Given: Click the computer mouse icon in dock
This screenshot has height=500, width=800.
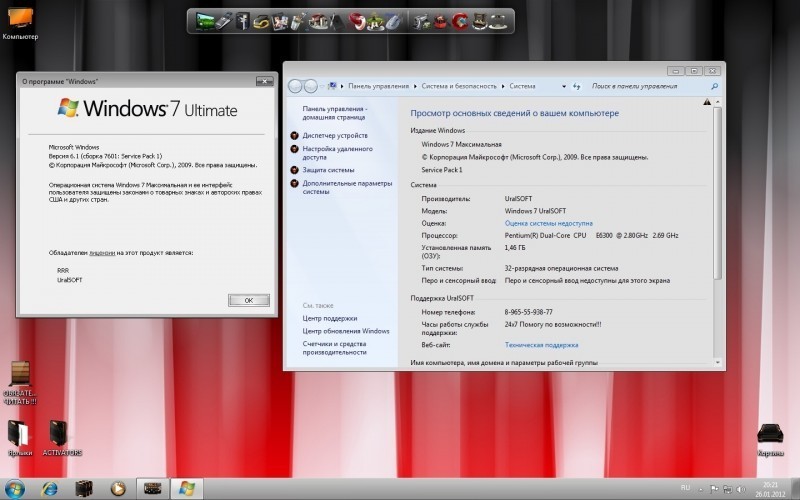Looking at the screenshot, I should tap(393, 22).
